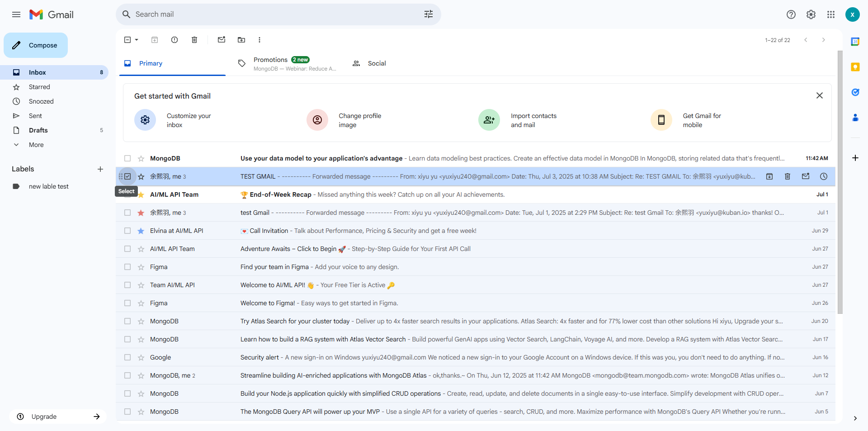Image resolution: width=868 pixels, height=431 pixels.
Task: Switch to the Primary tab
Action: (x=172, y=63)
